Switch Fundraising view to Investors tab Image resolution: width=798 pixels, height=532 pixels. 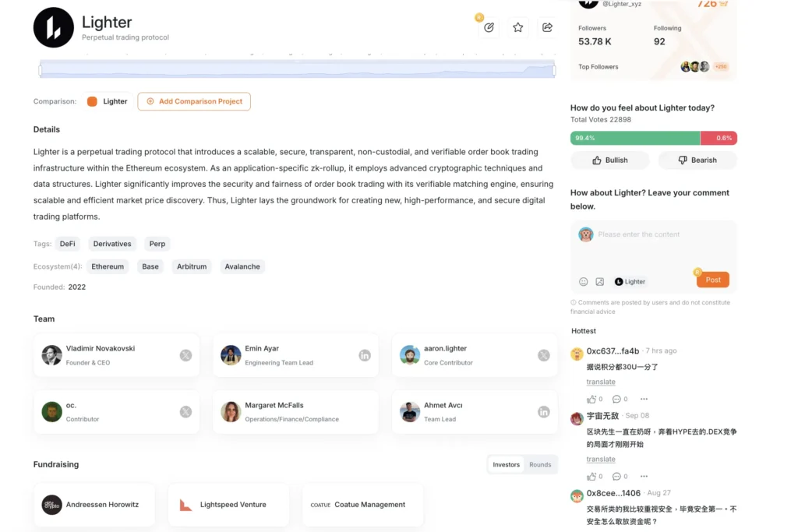click(x=506, y=465)
